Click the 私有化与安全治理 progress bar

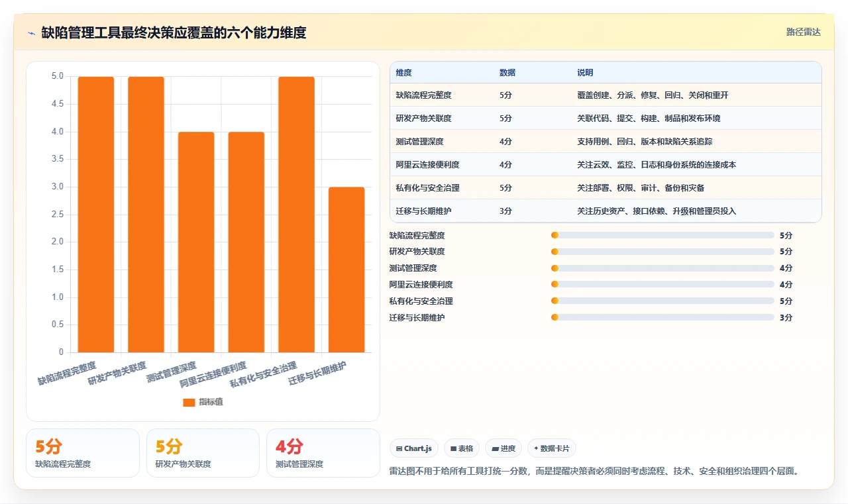click(x=662, y=301)
